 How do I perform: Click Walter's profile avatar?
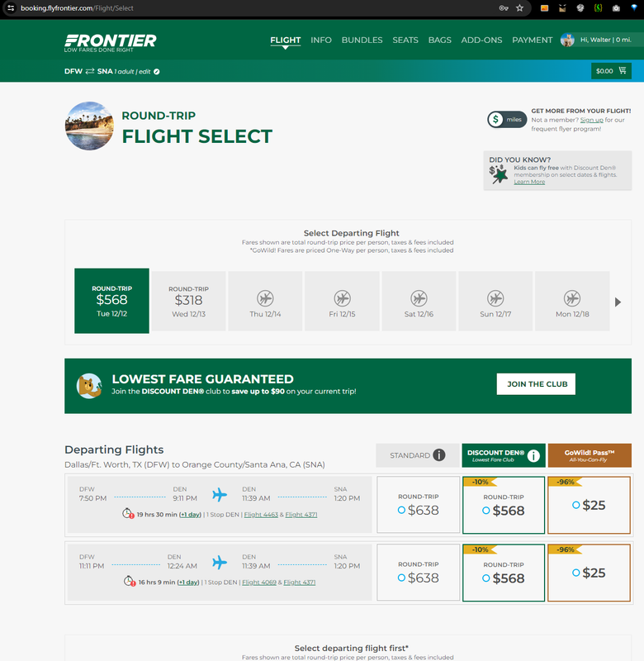click(567, 40)
